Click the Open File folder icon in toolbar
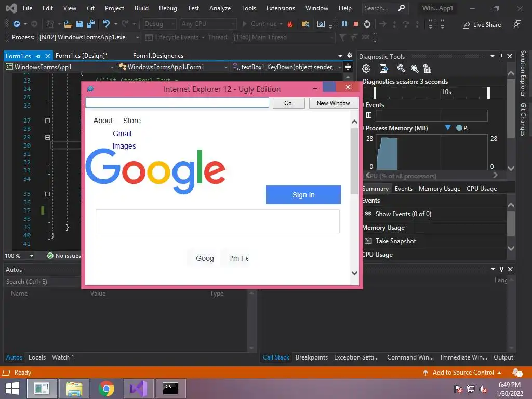The image size is (532, 399). pyautogui.click(x=68, y=24)
